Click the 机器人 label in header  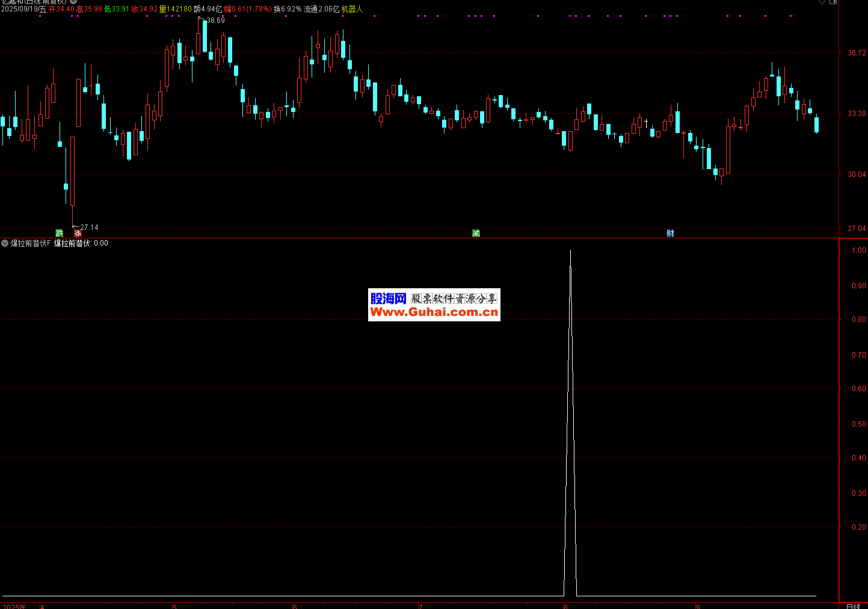pyautogui.click(x=352, y=9)
